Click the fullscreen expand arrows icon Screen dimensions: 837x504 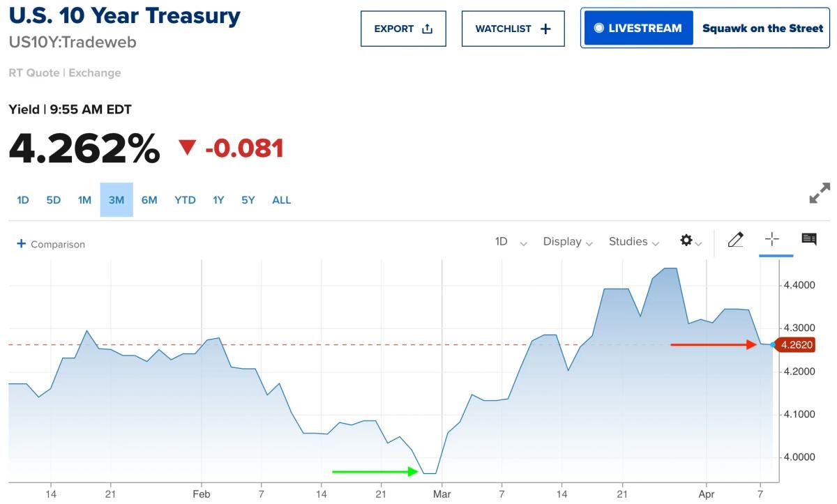click(x=818, y=194)
